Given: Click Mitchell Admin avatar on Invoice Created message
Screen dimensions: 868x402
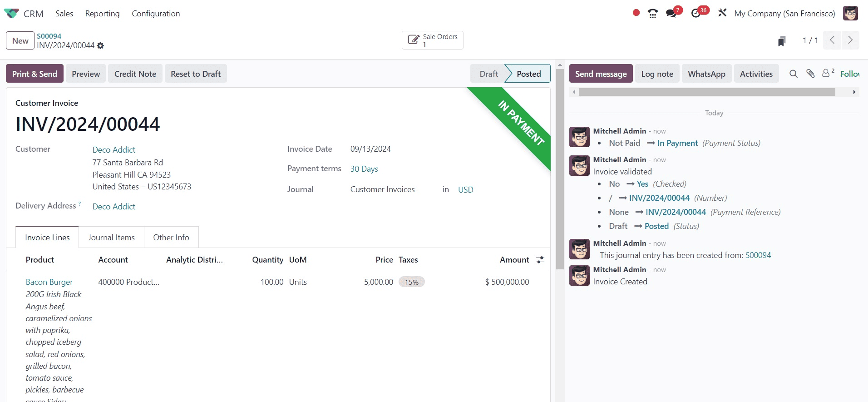Looking at the screenshot, I should 580,275.
